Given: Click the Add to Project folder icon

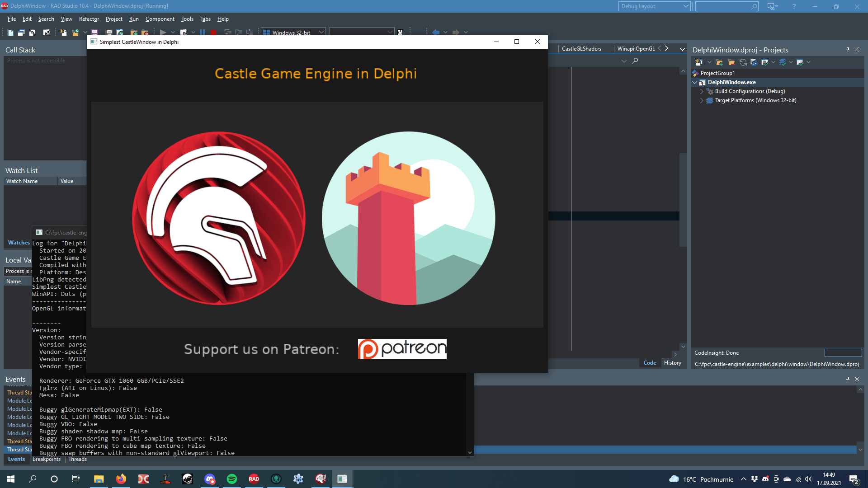Looking at the screenshot, I should [134, 33].
